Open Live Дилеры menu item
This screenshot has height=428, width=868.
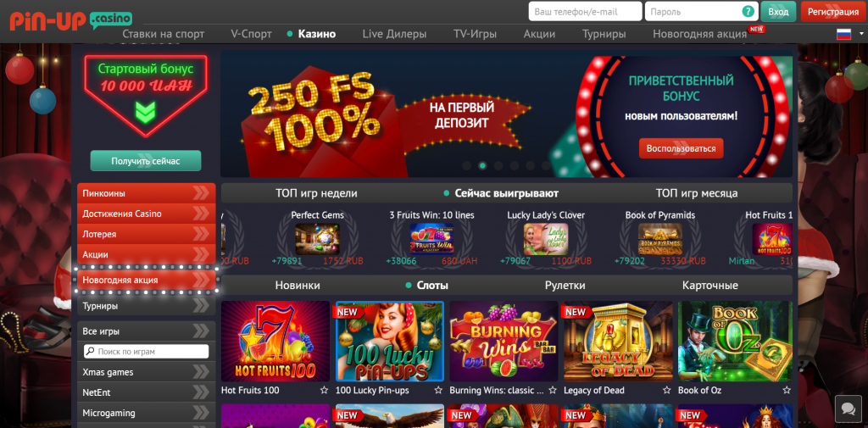[394, 34]
